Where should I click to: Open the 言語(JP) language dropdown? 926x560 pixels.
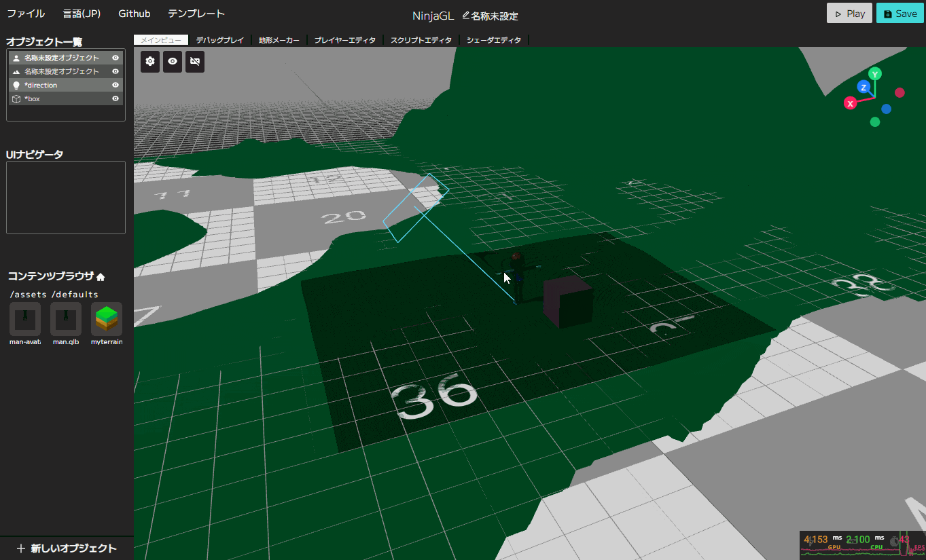click(81, 13)
